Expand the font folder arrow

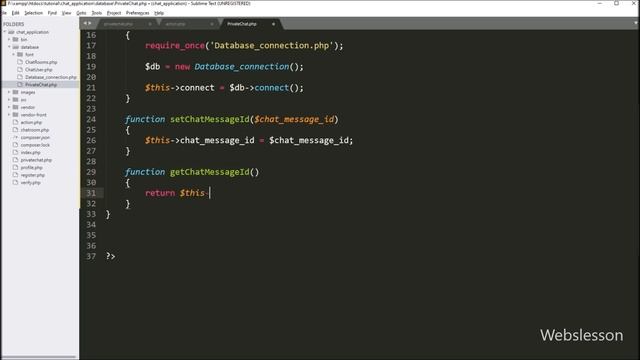pos(13,54)
